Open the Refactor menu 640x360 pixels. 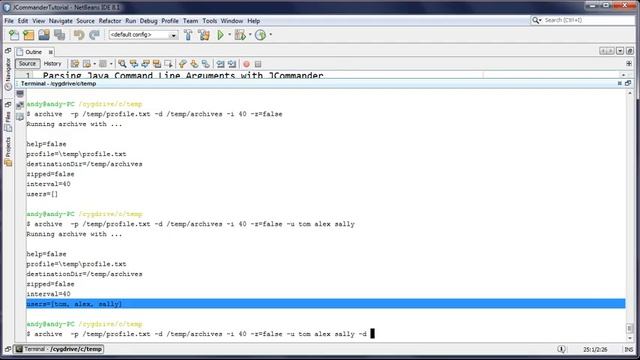(110, 21)
